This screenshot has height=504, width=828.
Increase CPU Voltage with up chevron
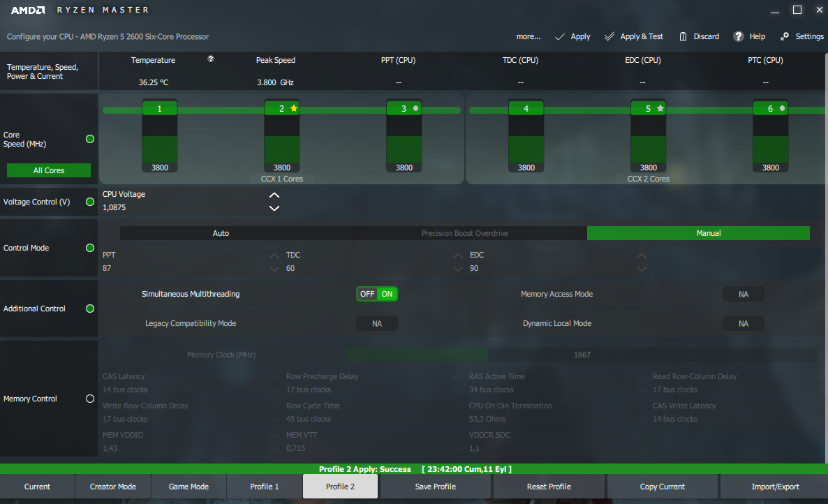(274, 195)
